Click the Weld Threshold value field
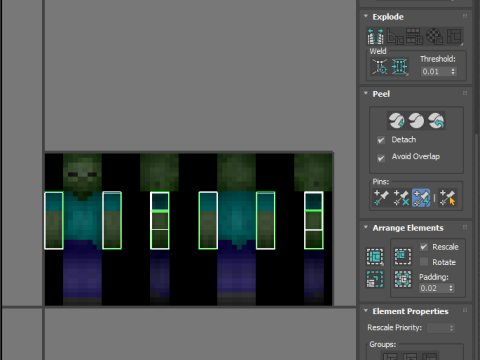The width and height of the screenshot is (480, 360). tap(435, 71)
